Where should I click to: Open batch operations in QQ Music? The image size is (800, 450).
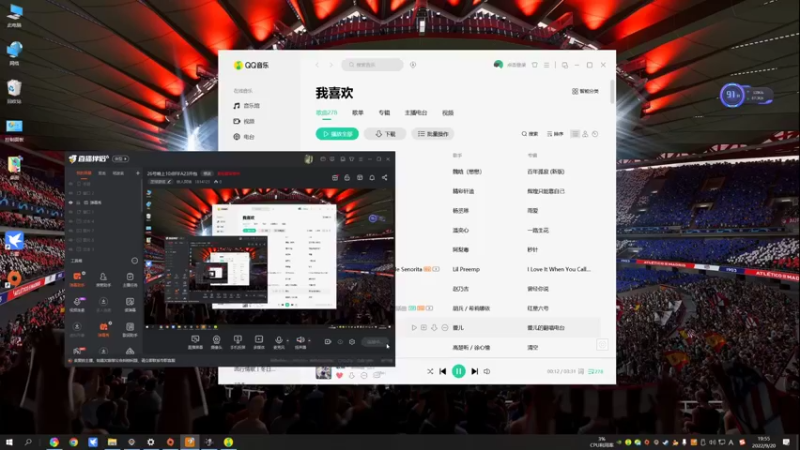tap(433, 134)
